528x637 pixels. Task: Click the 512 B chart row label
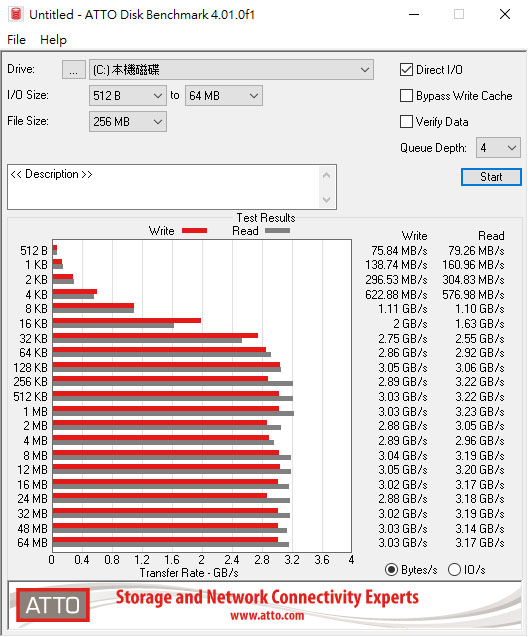(x=34, y=251)
